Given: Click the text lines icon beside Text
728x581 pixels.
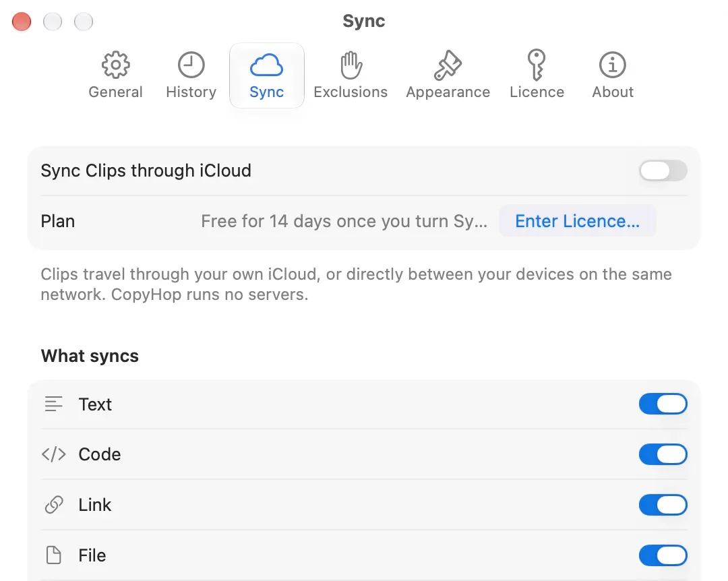Looking at the screenshot, I should pos(53,404).
